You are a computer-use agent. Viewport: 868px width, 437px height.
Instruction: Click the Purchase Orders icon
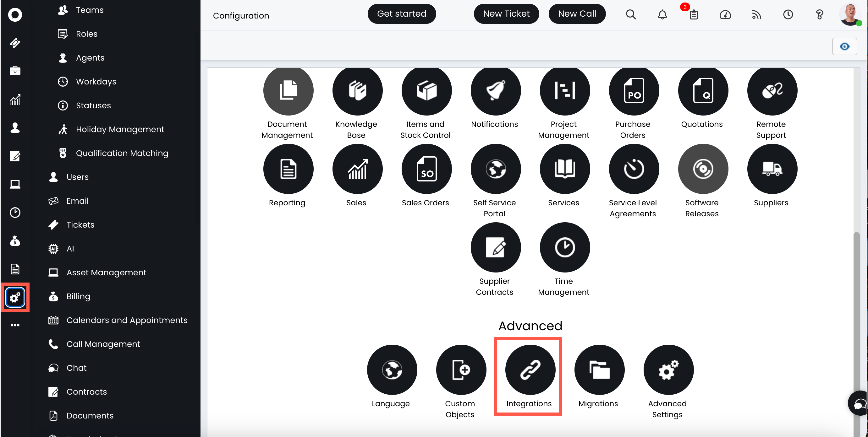pyautogui.click(x=634, y=90)
